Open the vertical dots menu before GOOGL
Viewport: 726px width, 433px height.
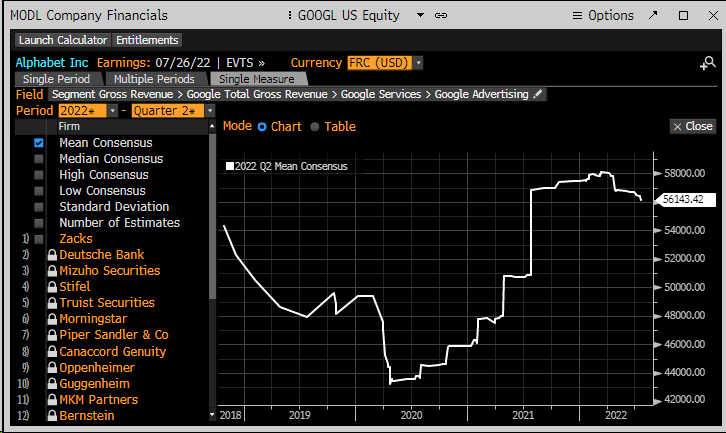(x=289, y=15)
